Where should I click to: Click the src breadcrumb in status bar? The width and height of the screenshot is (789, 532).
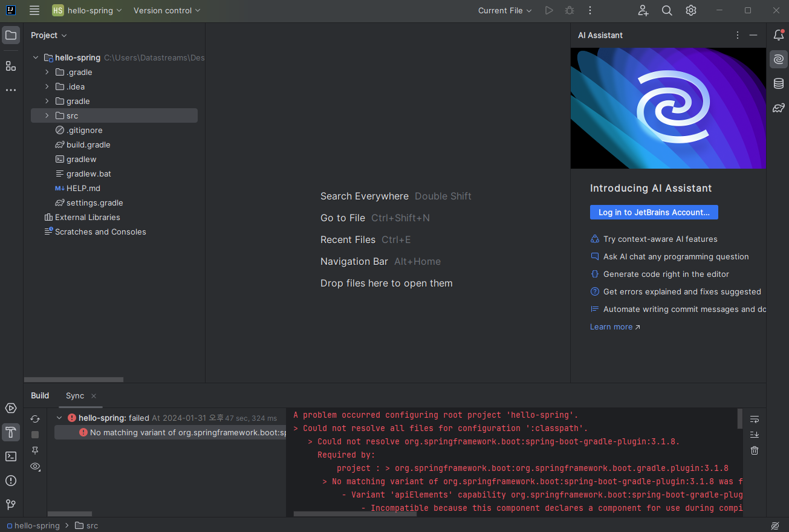[x=86, y=526]
